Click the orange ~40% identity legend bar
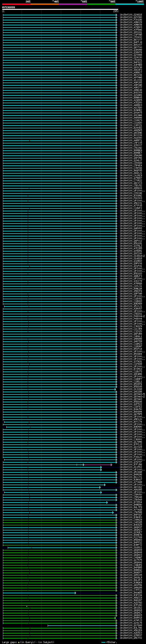 45,4
